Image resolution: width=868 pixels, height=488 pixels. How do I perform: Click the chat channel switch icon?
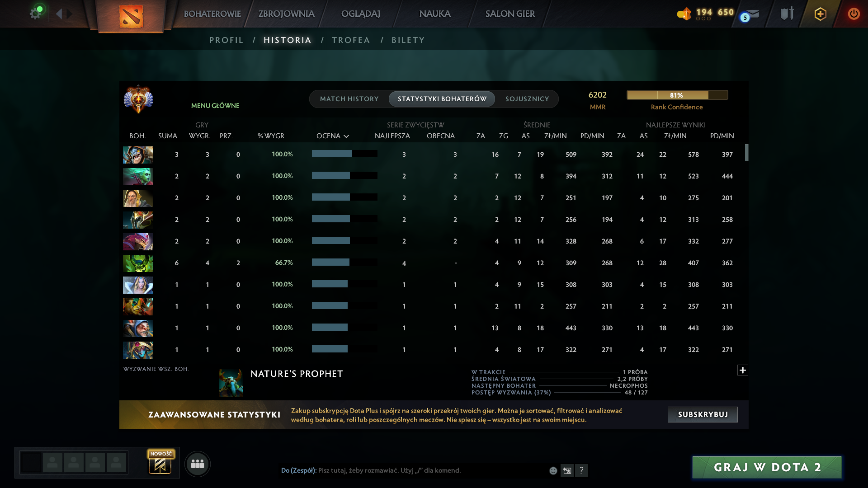tap(567, 470)
